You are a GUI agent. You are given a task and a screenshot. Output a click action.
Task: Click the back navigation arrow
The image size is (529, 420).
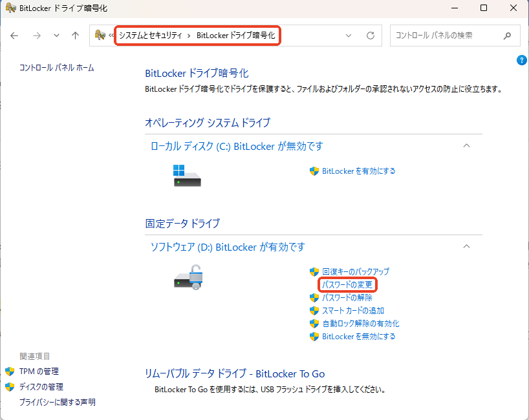point(14,36)
